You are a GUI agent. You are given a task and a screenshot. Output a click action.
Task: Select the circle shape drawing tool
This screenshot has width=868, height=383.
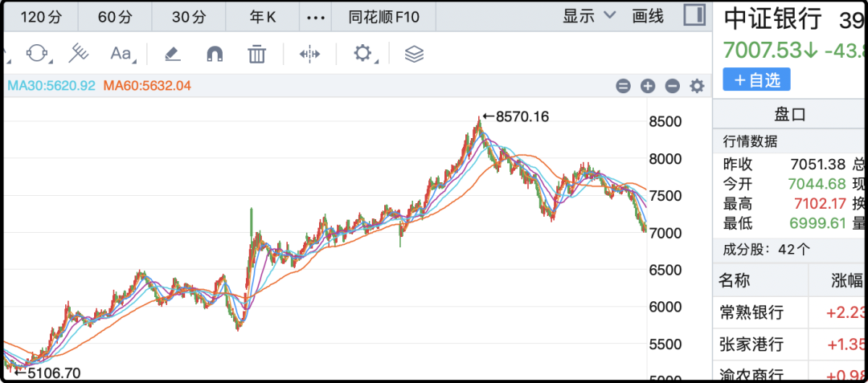(36, 53)
